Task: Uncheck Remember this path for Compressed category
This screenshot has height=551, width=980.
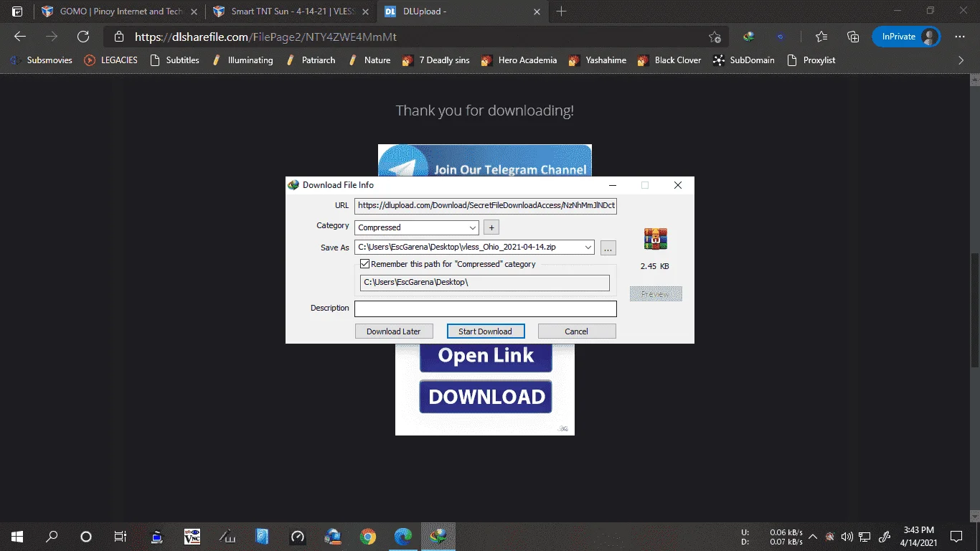Action: click(x=365, y=264)
